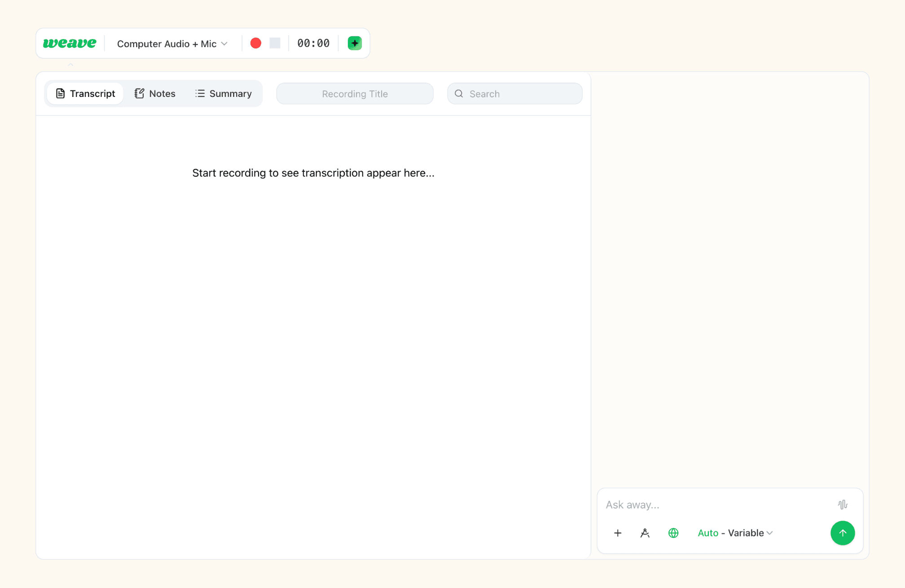Click the plus attachment icon
905x588 pixels.
[618, 533]
